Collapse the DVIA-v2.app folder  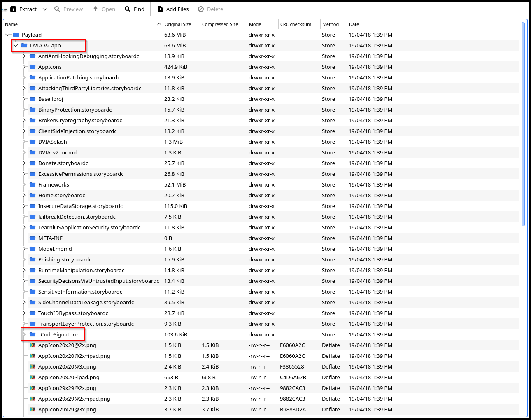16,45
